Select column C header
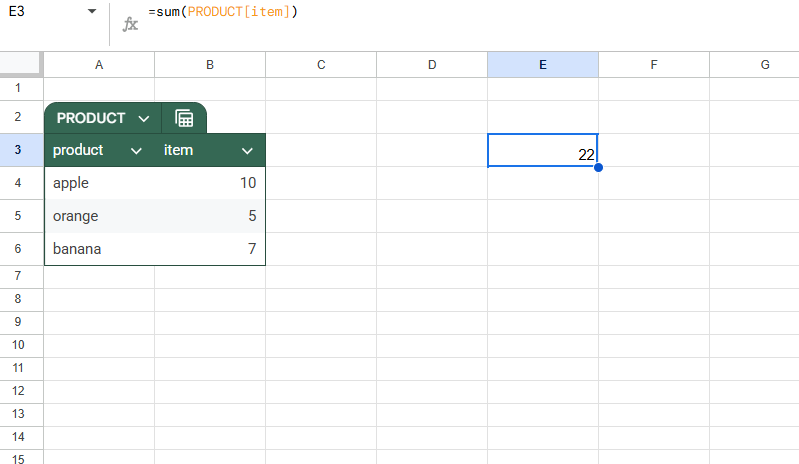The height and width of the screenshot is (464, 799). coord(321,65)
